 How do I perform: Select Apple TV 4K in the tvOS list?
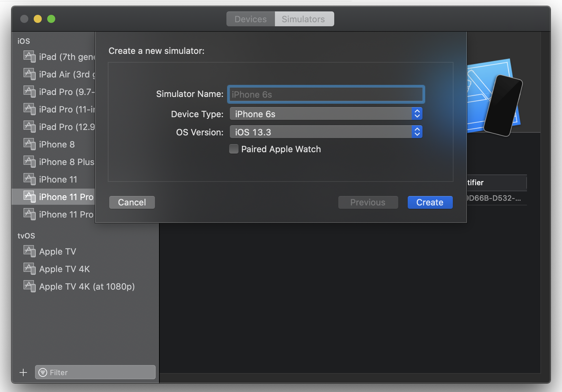(x=85, y=269)
